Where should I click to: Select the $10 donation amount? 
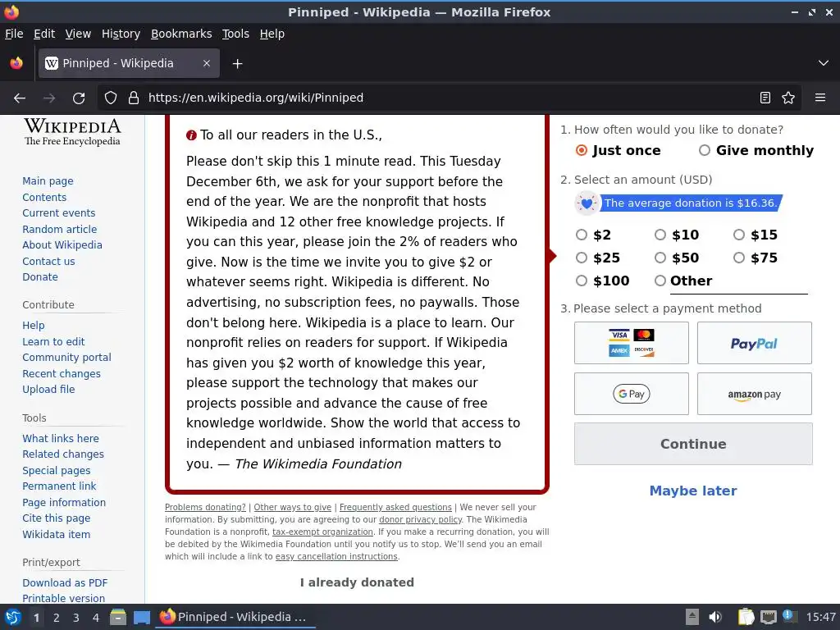pyautogui.click(x=660, y=235)
